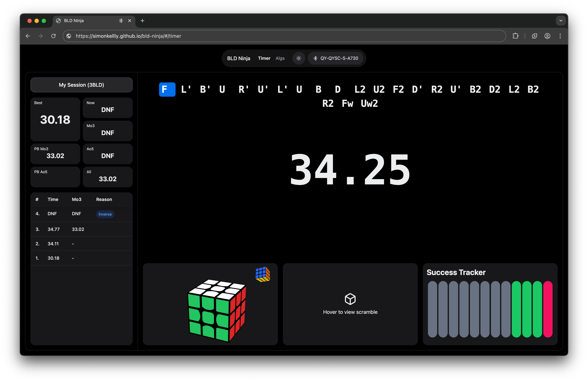The height and width of the screenshot is (382, 588).
Task: Reload the page with the refresh icon
Action: (x=53, y=36)
